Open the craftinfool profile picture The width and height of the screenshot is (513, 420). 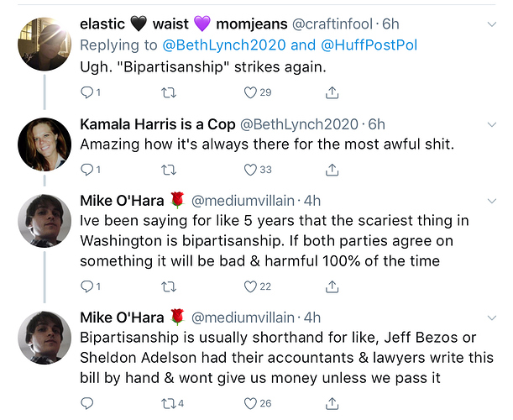click(x=44, y=44)
